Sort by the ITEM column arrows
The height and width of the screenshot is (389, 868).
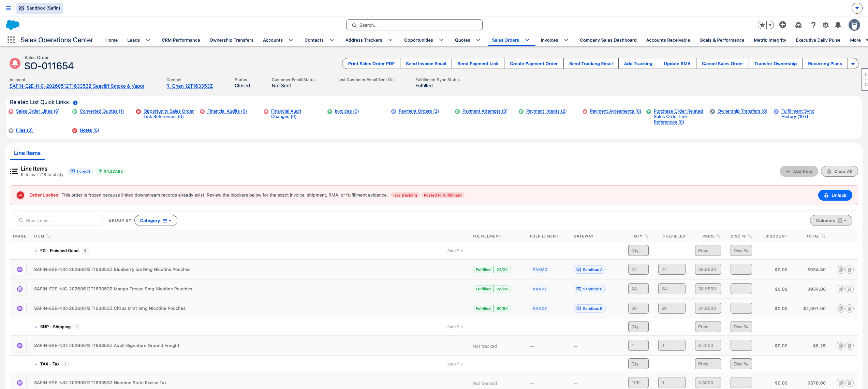pos(48,236)
